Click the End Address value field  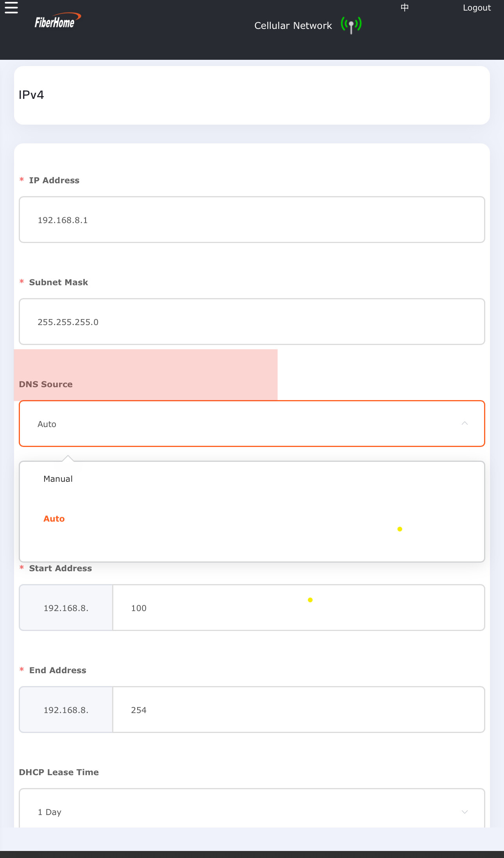(x=298, y=710)
